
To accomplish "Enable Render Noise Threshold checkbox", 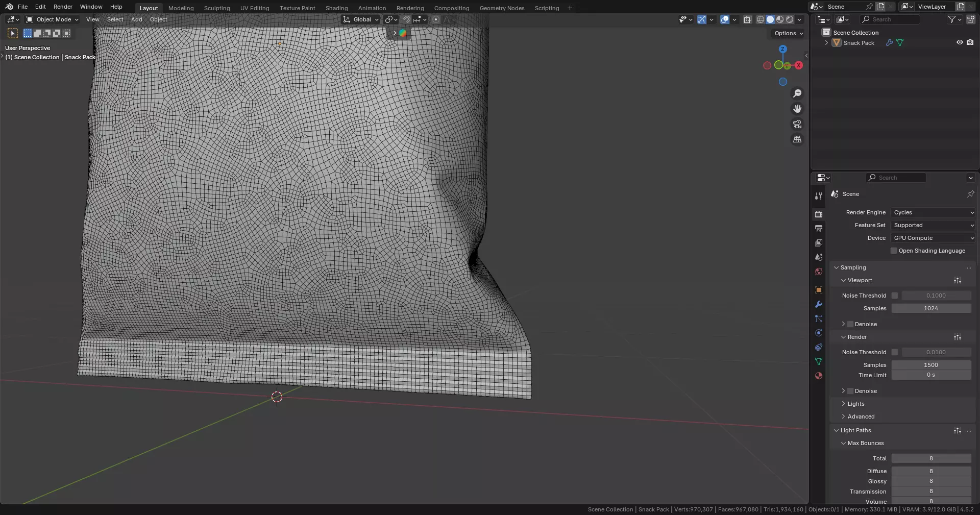I will (x=895, y=352).
